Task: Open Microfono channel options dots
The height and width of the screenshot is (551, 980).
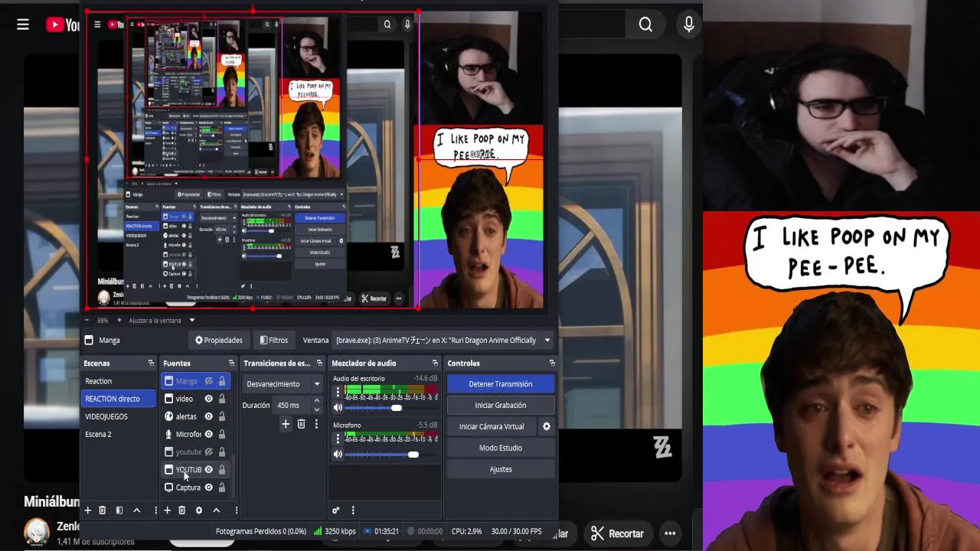Action: 338,439
